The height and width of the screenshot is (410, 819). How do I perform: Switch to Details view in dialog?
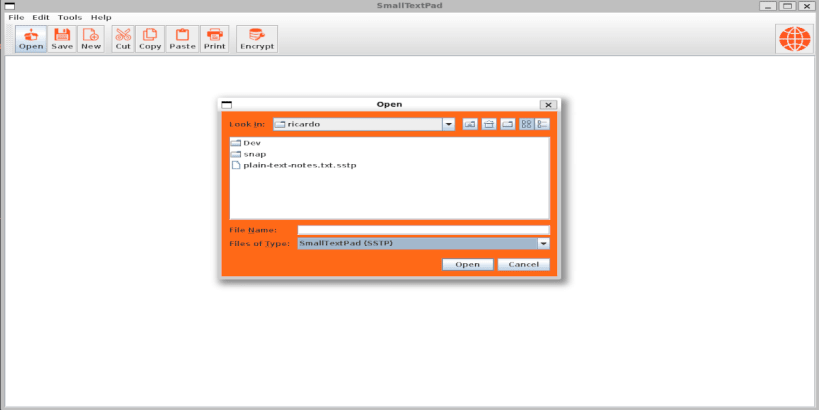[x=542, y=124]
